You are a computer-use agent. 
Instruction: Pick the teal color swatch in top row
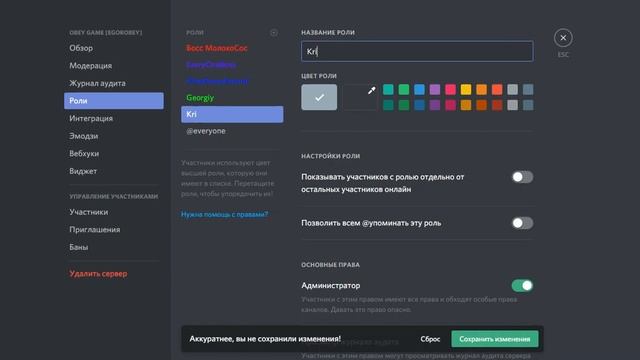pos(388,89)
